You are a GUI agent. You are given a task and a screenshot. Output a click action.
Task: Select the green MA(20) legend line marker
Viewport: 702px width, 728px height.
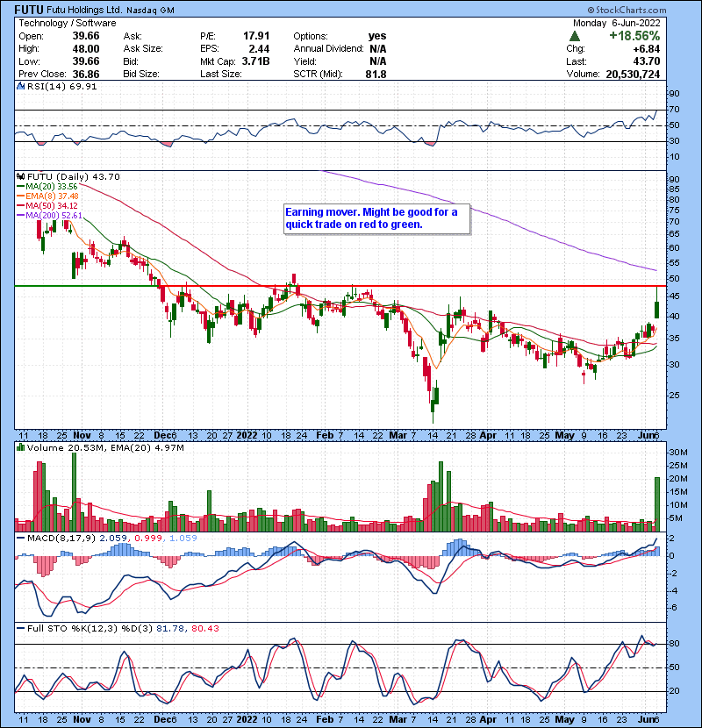pyautogui.click(x=20, y=187)
